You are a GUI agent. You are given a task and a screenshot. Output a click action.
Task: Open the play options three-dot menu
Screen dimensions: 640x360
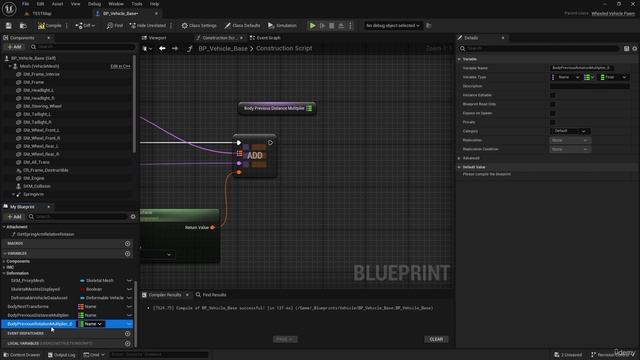pos(350,26)
